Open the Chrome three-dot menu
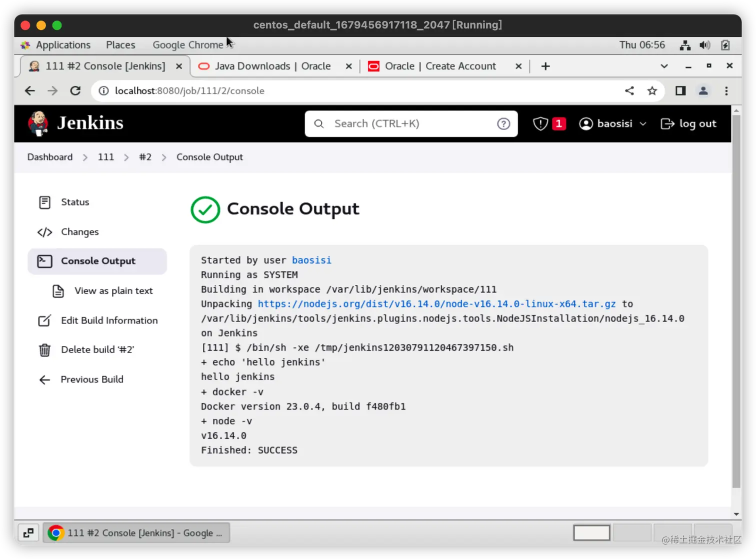This screenshot has width=756, height=559. (726, 90)
